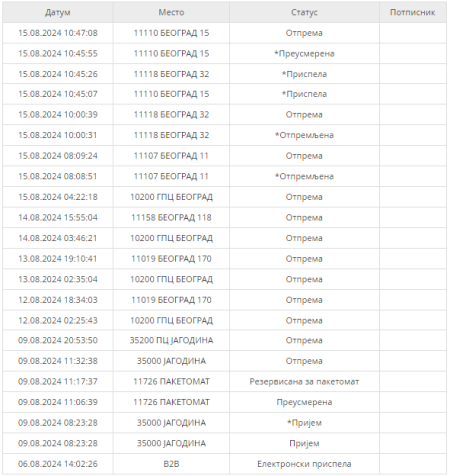This screenshot has width=450, height=476.
Task: Click the 12.08.2024 18:34:03 date cell
Action: (58, 300)
